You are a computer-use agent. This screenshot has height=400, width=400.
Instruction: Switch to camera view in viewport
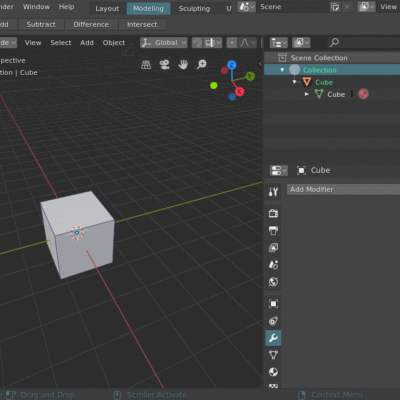click(x=164, y=65)
